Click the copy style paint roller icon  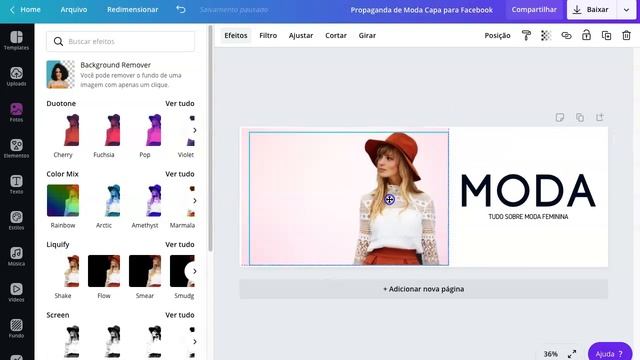click(x=526, y=36)
